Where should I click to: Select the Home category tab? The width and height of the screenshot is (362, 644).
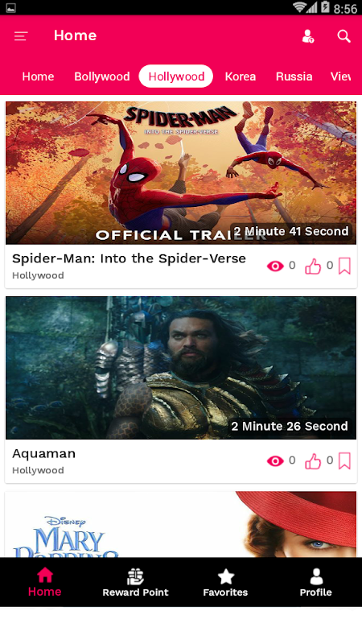38,76
